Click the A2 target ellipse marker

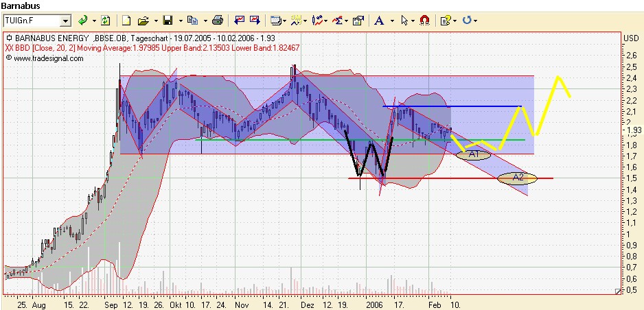coord(516,178)
